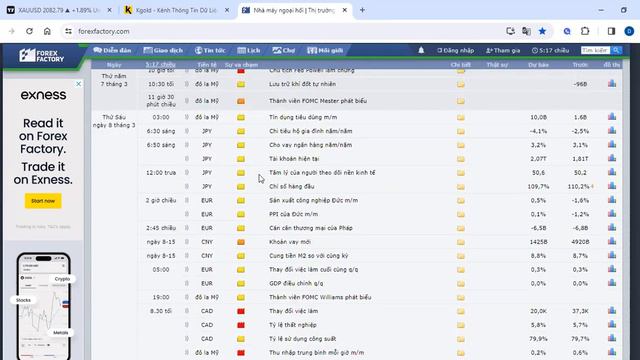Open detail folder for Khoản vay mới

pos(460,242)
